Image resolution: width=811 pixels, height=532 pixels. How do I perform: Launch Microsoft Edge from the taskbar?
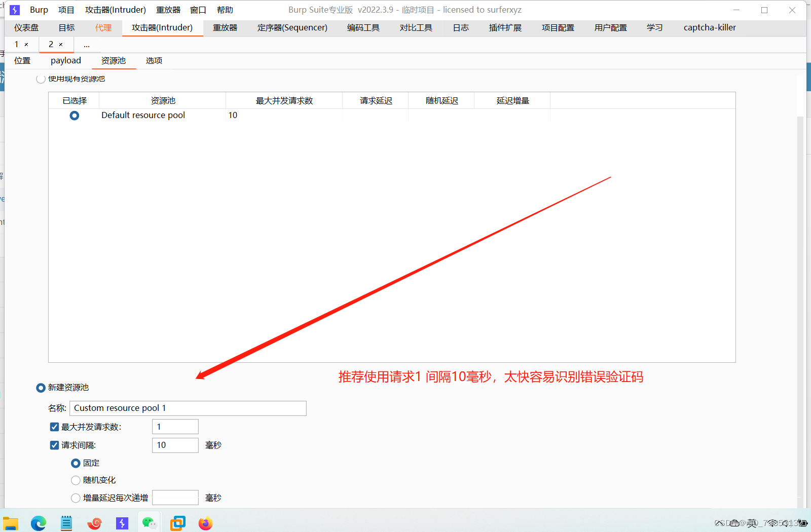click(x=39, y=523)
